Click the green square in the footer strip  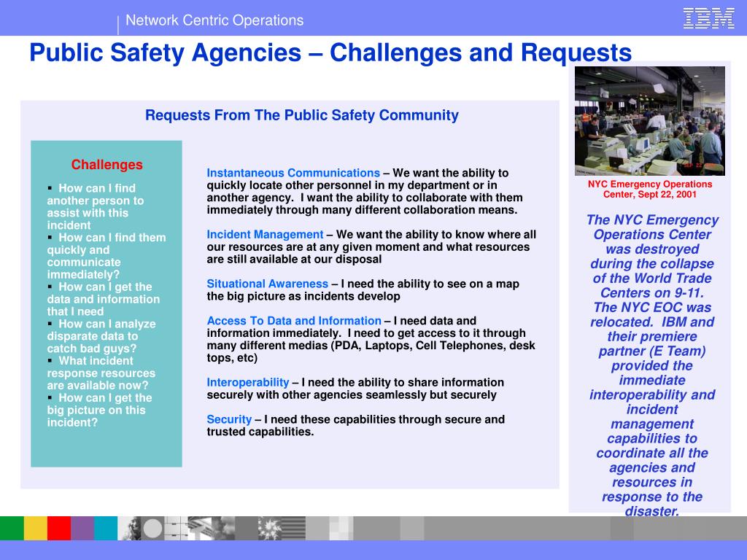[12, 528]
